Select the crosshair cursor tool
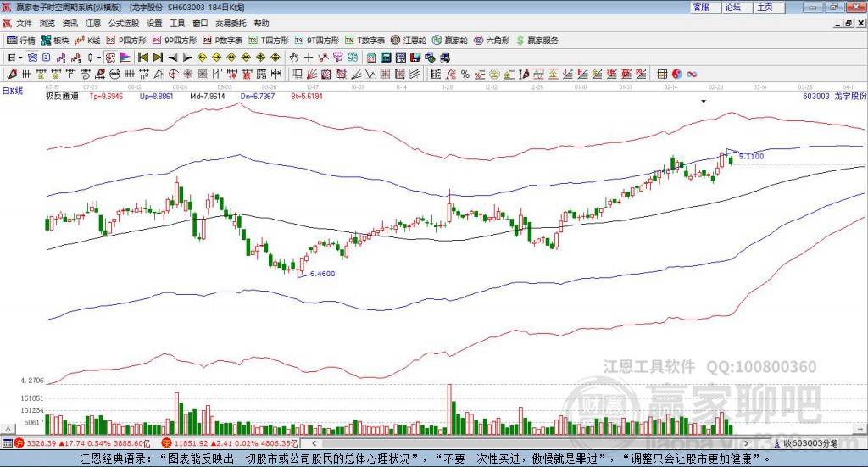Image resolution: width=868 pixels, height=467 pixels. [x=309, y=58]
